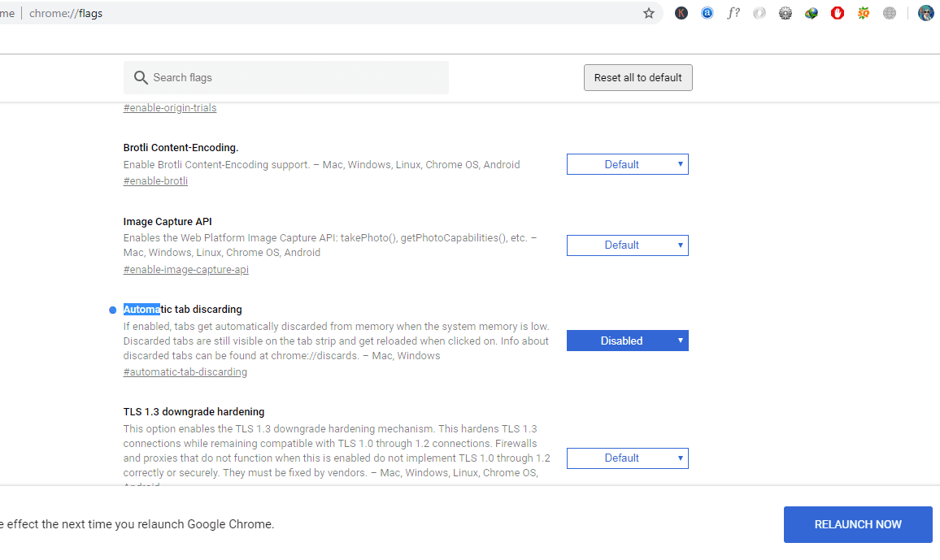
Task: Change Automatic tab discarding Disabled dropdown
Action: (628, 341)
